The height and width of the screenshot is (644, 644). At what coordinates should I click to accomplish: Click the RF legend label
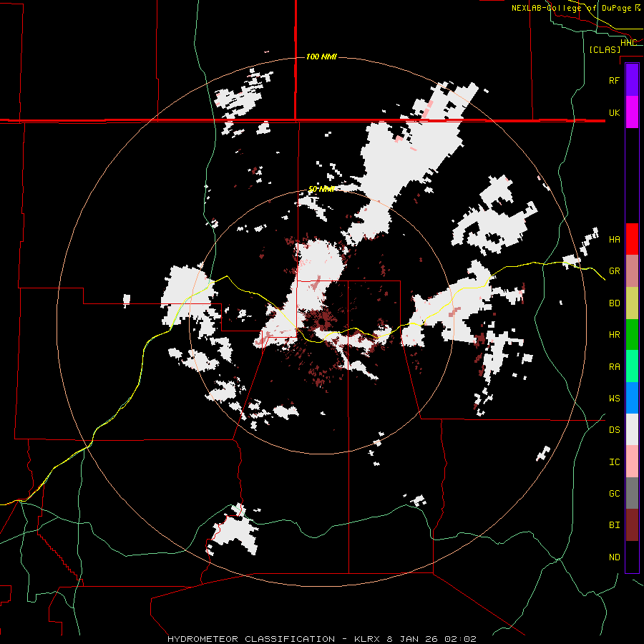pyautogui.click(x=614, y=80)
